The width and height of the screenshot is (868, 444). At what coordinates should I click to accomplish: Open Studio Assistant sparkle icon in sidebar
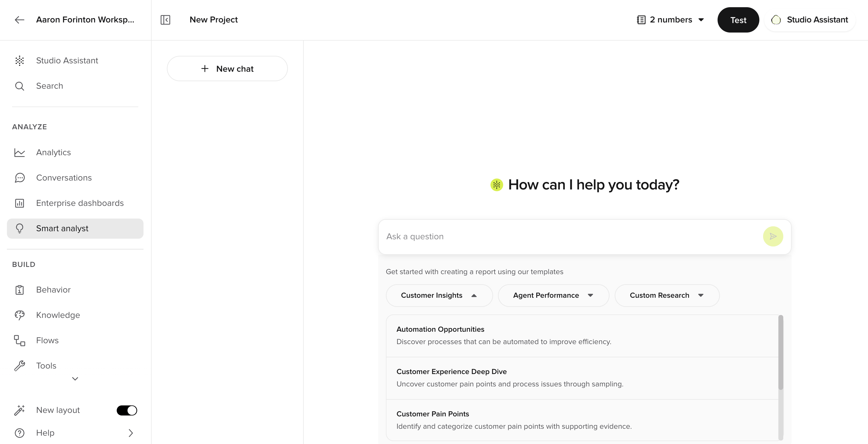(20, 60)
